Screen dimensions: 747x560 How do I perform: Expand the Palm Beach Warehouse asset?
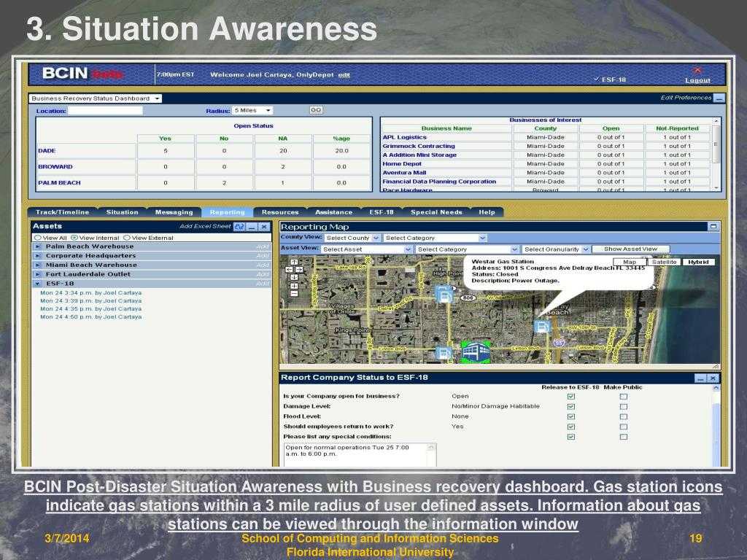point(38,246)
